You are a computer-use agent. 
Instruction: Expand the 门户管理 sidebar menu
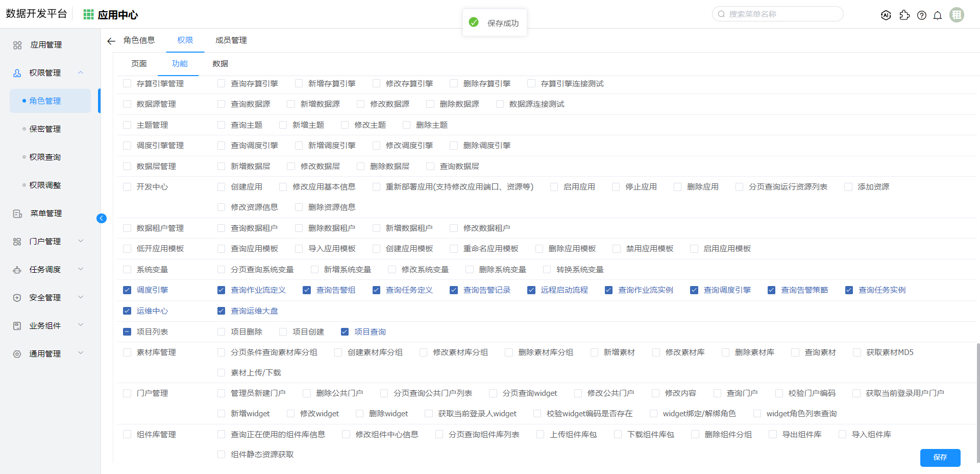click(81, 241)
